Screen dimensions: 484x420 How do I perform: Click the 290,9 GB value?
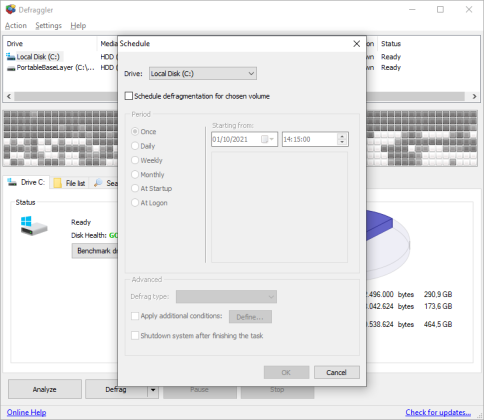(x=438, y=294)
